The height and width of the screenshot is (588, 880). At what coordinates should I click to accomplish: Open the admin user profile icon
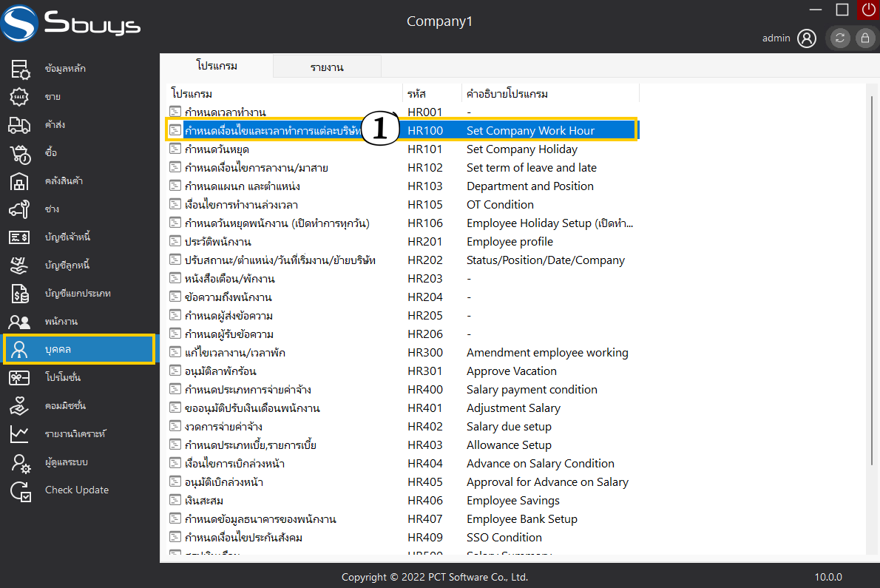[807, 38]
